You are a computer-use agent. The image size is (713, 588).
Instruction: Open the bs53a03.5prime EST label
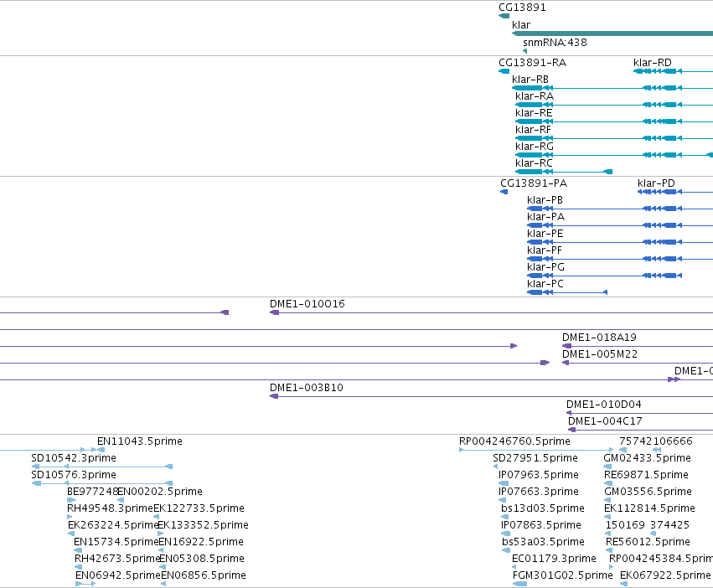coord(543,542)
